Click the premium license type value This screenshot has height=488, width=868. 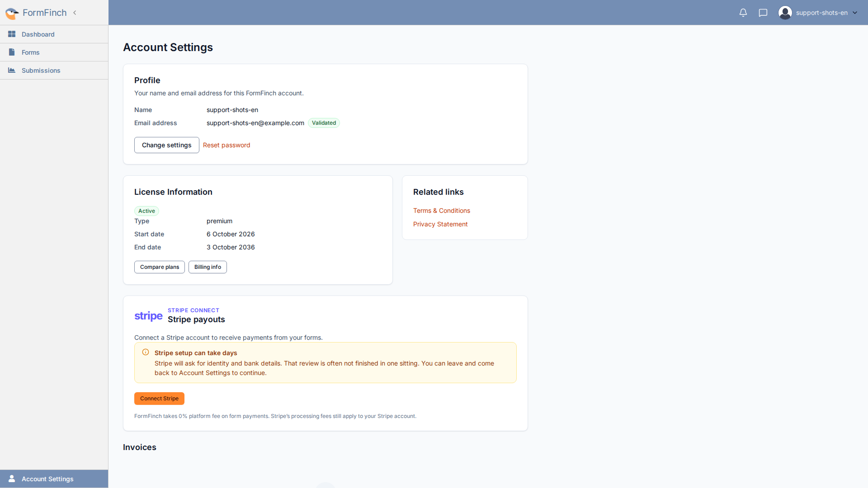(219, 221)
